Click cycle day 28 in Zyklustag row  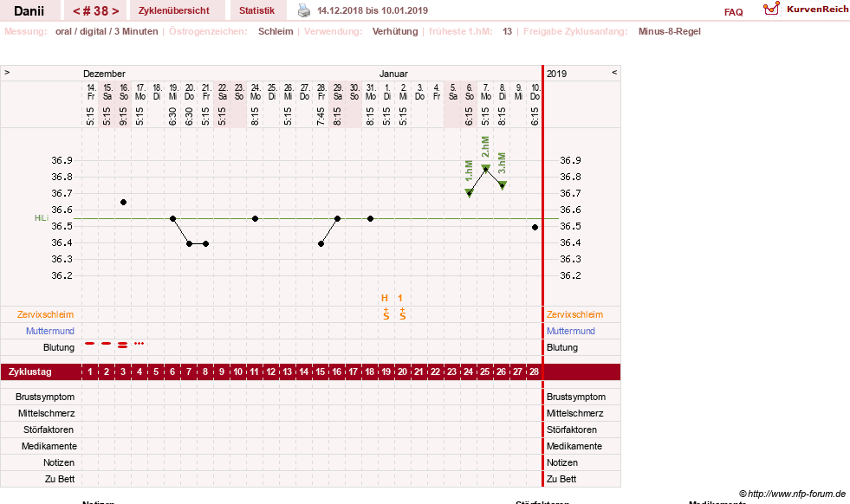(534, 372)
